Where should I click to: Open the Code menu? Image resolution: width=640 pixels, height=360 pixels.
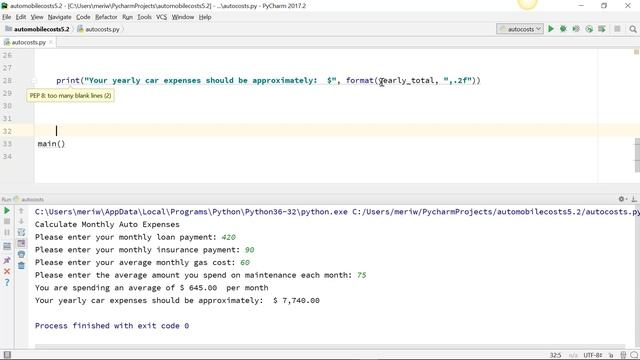tap(83, 17)
